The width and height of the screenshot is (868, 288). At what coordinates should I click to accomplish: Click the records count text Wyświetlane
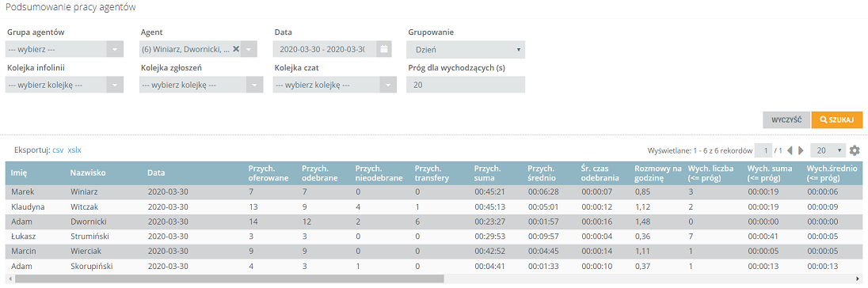tap(700, 150)
